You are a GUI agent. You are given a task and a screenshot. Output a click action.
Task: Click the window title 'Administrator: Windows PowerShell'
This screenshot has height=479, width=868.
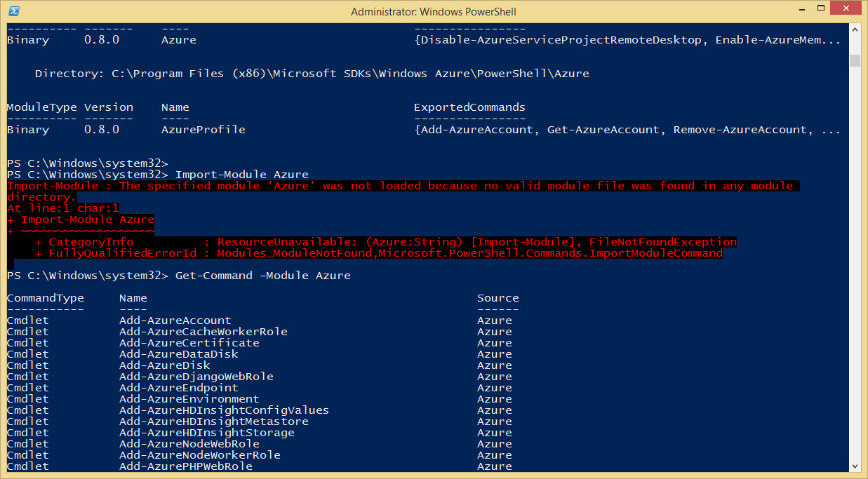[x=434, y=11]
